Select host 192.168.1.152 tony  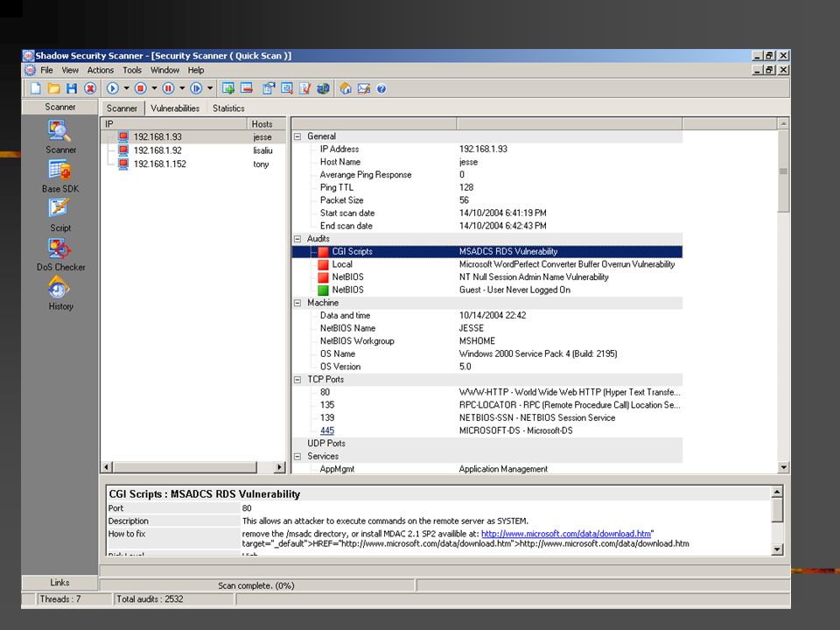click(x=193, y=164)
